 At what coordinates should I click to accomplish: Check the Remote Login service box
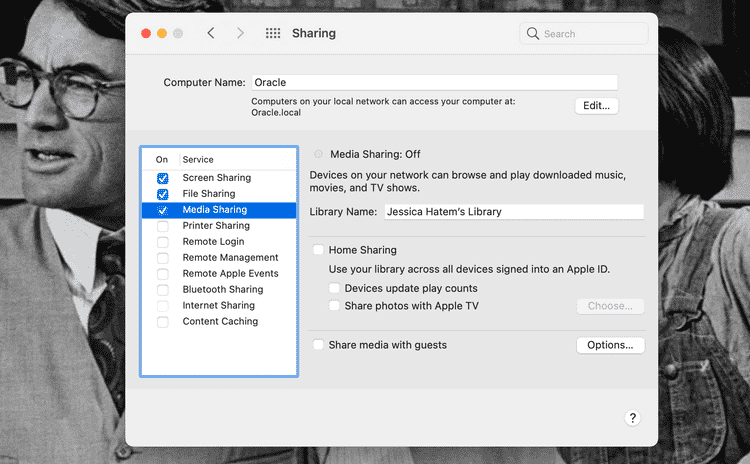[162, 242]
